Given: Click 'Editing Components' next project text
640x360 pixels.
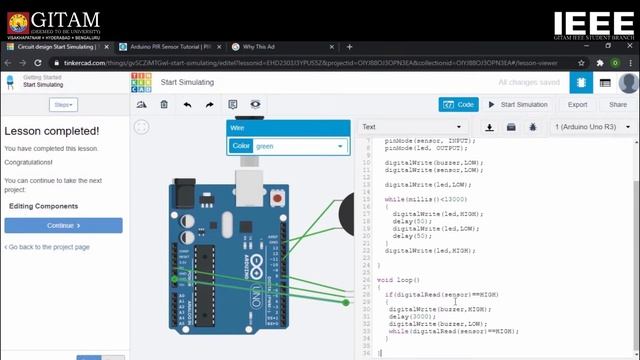Looking at the screenshot, I should [43, 206].
